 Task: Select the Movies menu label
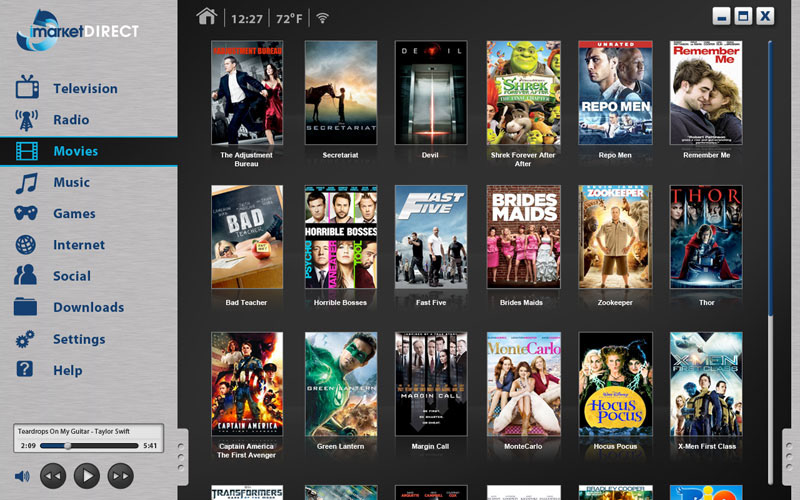pos(76,151)
